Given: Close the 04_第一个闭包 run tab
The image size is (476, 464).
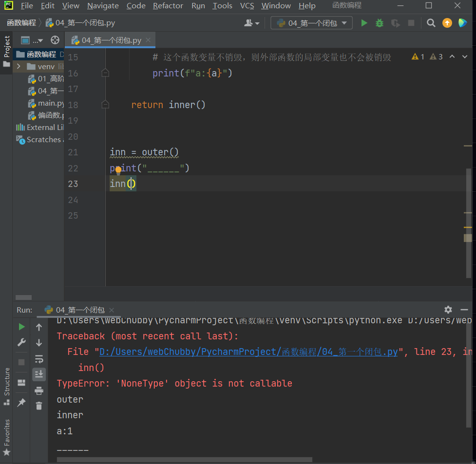Looking at the screenshot, I should [x=112, y=310].
